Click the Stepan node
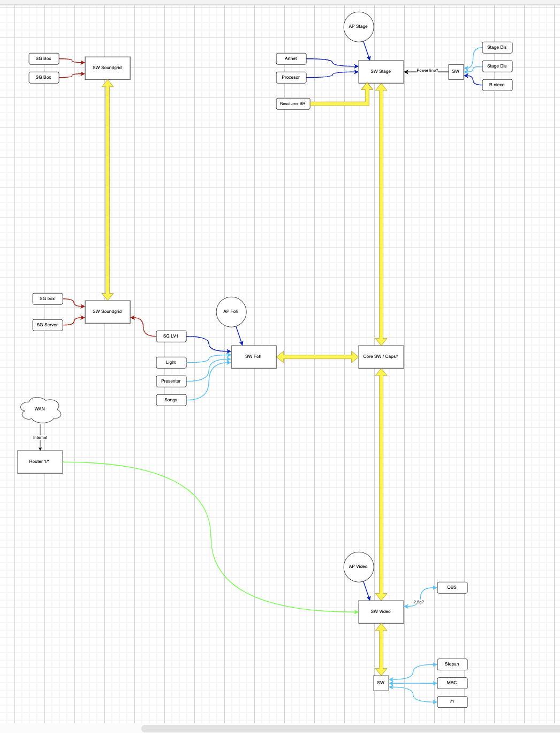Screen dimensions: 560x733 coord(452,664)
